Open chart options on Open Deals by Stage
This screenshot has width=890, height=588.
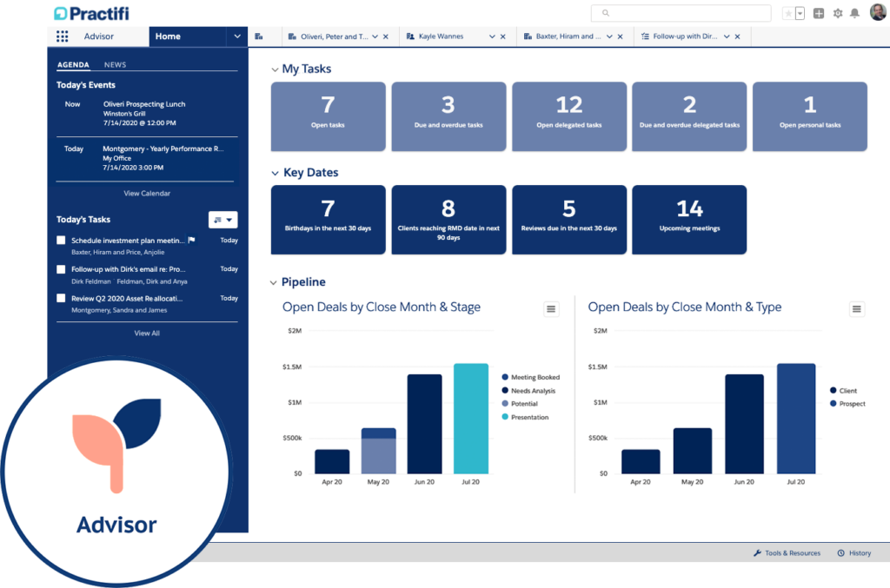pyautogui.click(x=551, y=308)
